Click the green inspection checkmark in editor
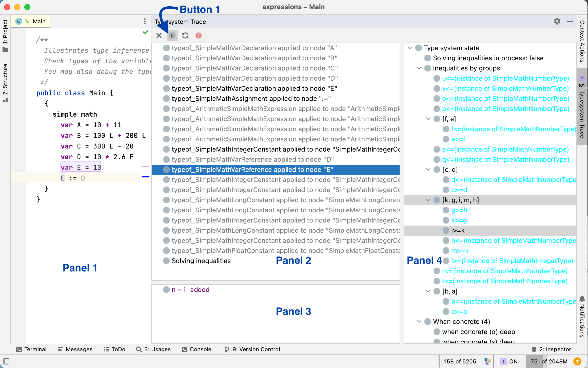Screen dimensions: 588x368 [x=145, y=32]
